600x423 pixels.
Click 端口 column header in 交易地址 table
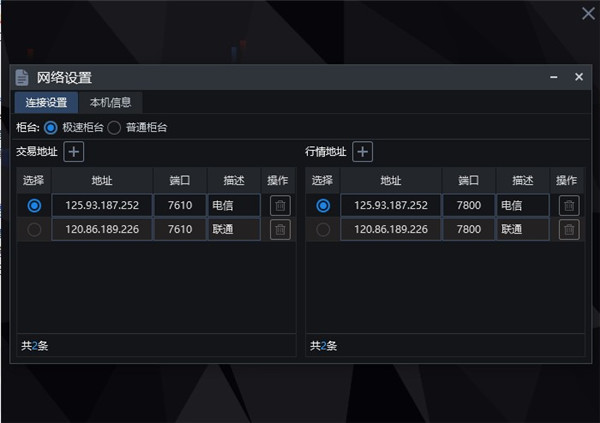[x=180, y=180]
